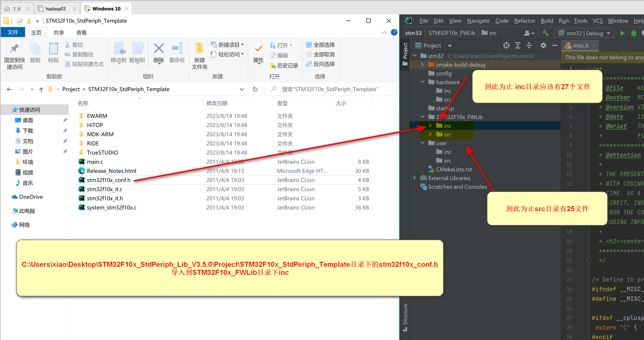Click the Cut scissors option

click(74, 45)
